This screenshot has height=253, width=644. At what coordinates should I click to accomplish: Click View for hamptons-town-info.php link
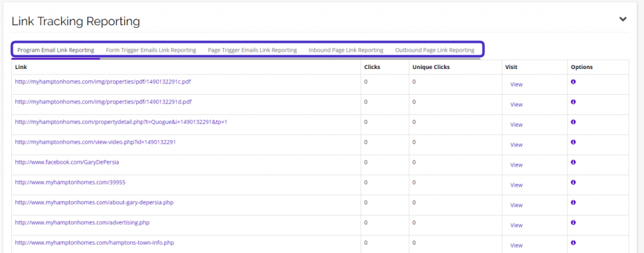(x=516, y=245)
